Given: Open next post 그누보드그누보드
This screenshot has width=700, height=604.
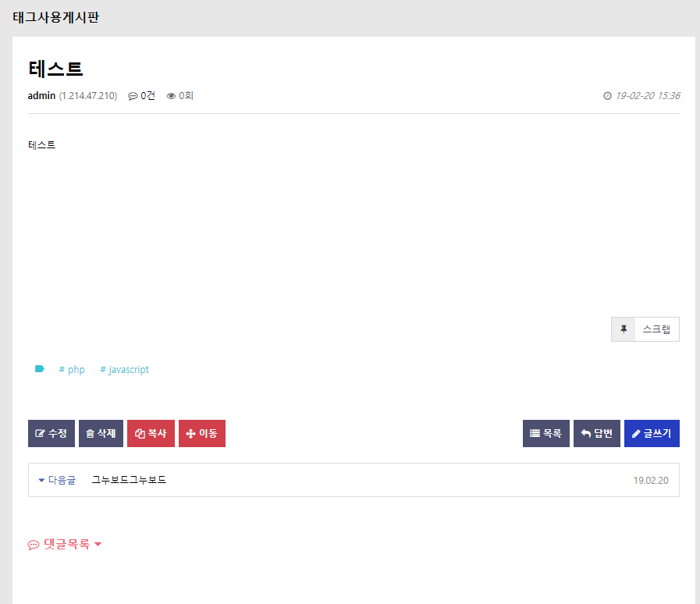Looking at the screenshot, I should tap(129, 480).
